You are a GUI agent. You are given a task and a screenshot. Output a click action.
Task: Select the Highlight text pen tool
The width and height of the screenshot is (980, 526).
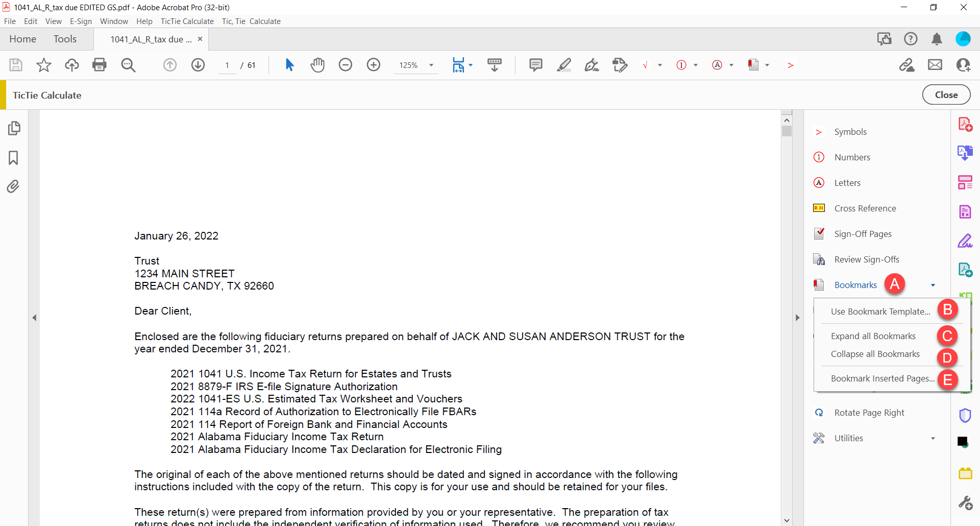tap(563, 65)
